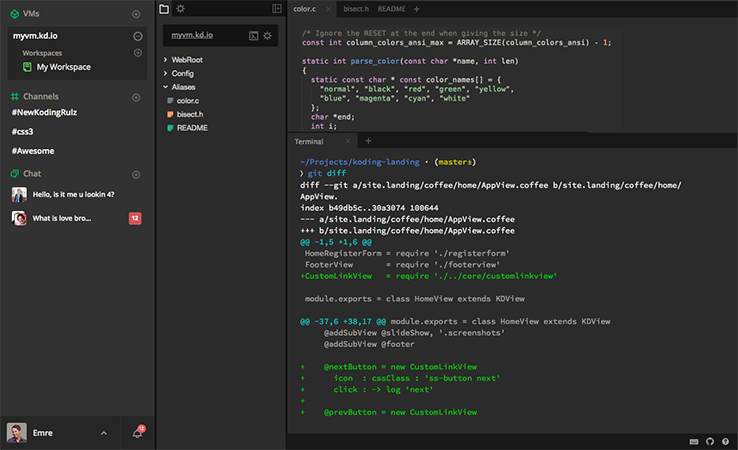Open the #NewKodingRulz channel
Screen dimensions: 738x450
pyautogui.click(x=46, y=113)
